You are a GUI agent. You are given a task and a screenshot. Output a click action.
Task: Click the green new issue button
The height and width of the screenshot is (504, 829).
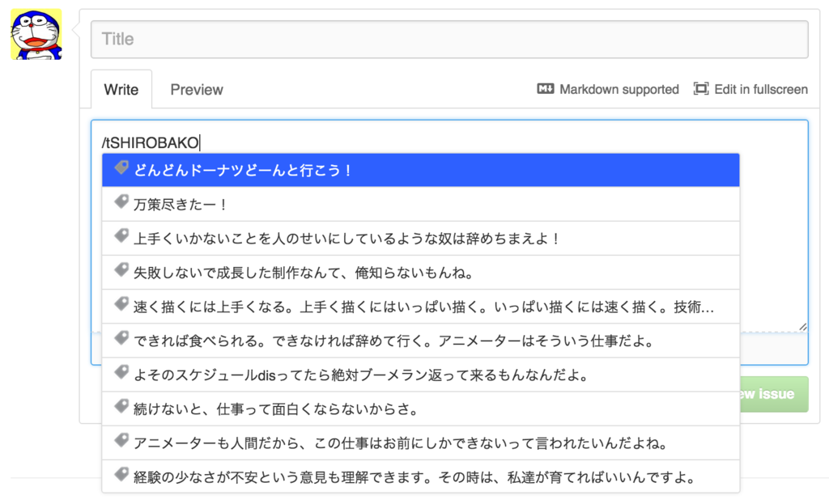pyautogui.click(x=774, y=394)
